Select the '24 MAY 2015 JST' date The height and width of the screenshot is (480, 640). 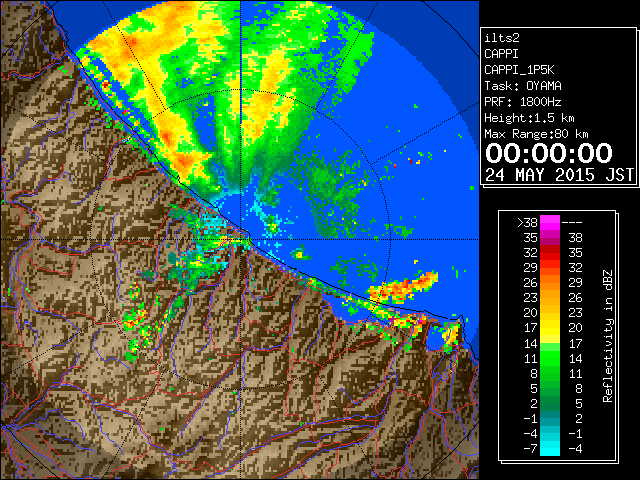pos(560,175)
